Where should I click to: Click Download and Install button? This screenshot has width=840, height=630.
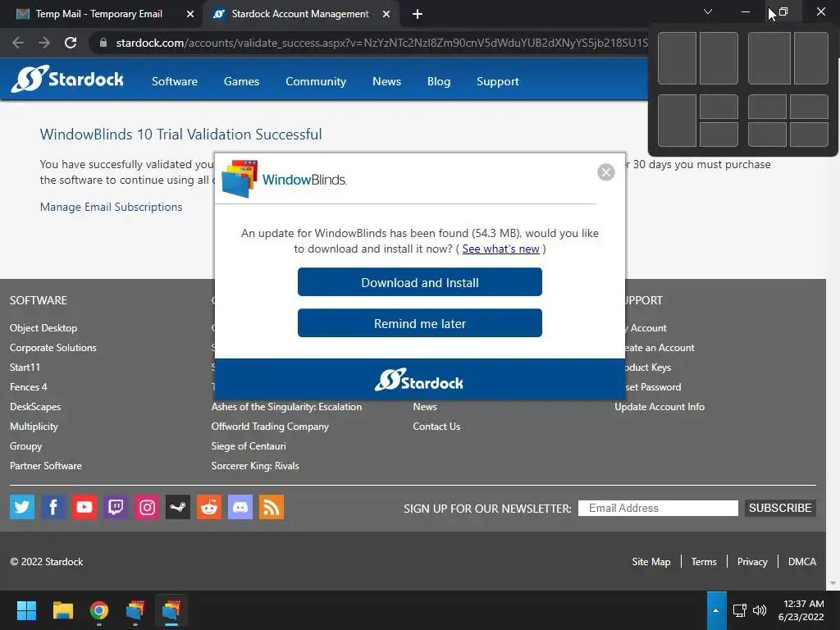tap(420, 282)
